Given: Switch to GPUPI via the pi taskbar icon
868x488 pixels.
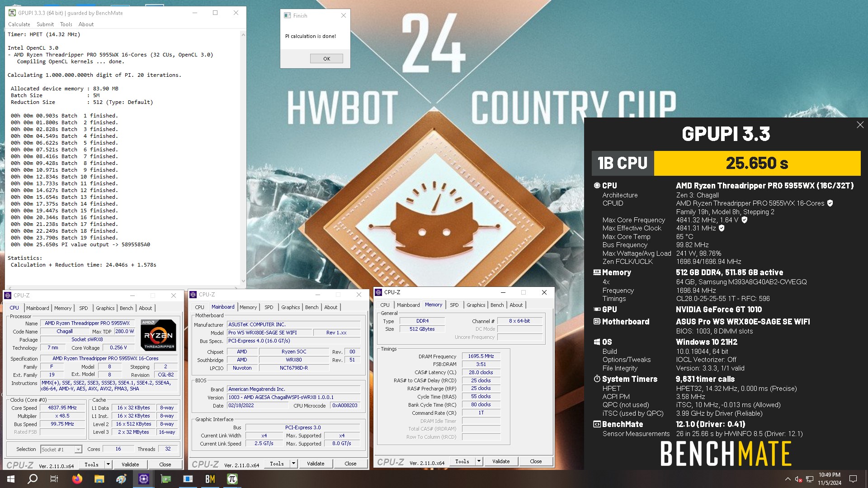Looking at the screenshot, I should click(x=232, y=479).
